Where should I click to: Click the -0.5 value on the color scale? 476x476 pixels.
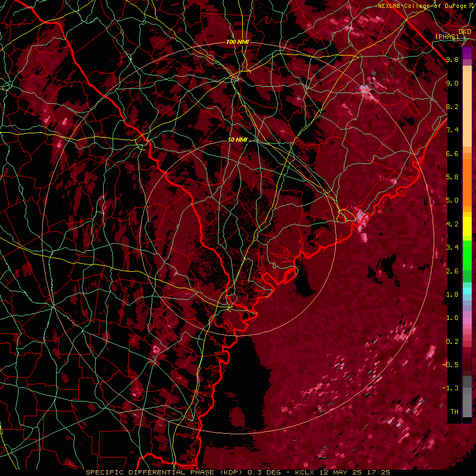[x=450, y=365]
